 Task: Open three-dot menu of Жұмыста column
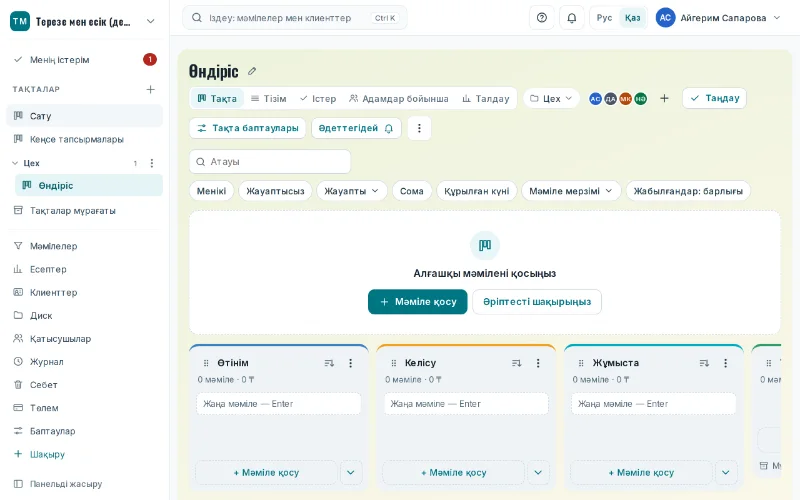pyautogui.click(x=726, y=363)
